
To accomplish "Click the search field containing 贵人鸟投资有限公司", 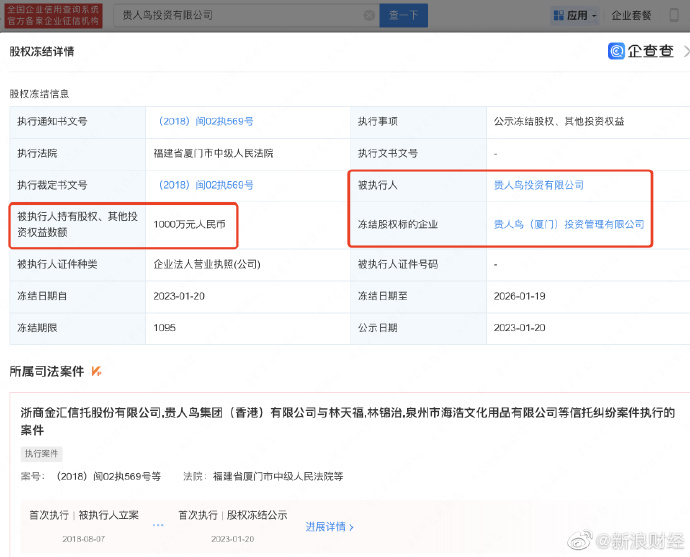I will 238,16.
